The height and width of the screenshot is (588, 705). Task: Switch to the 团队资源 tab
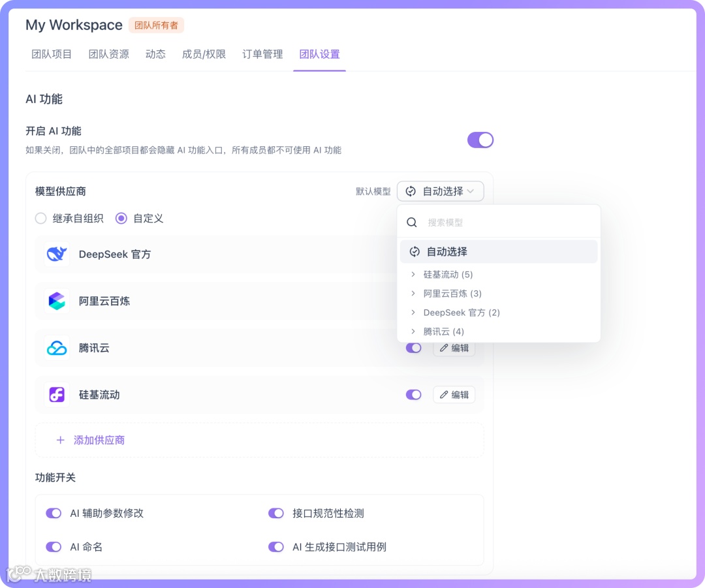pos(109,54)
